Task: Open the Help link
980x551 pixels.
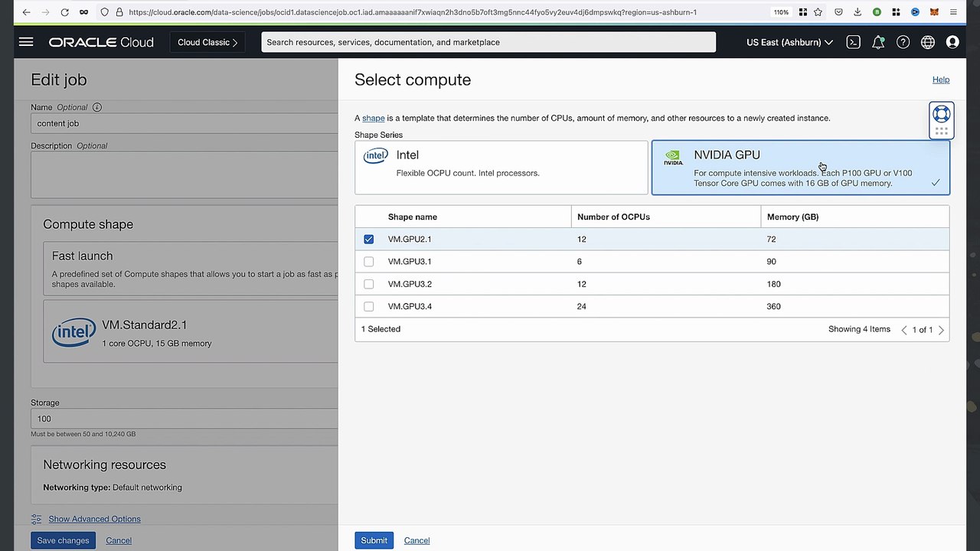Action: (941, 80)
